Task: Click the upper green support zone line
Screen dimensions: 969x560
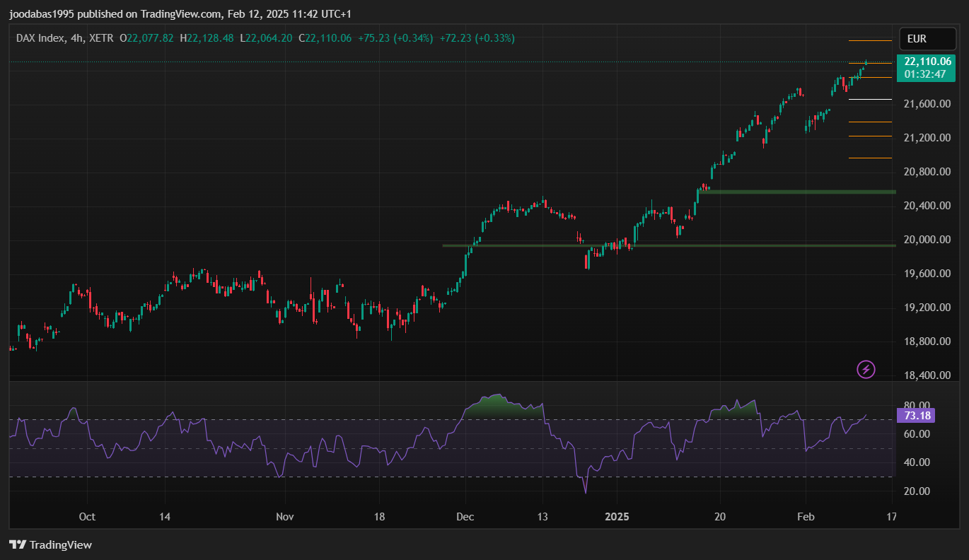Action: [796, 192]
